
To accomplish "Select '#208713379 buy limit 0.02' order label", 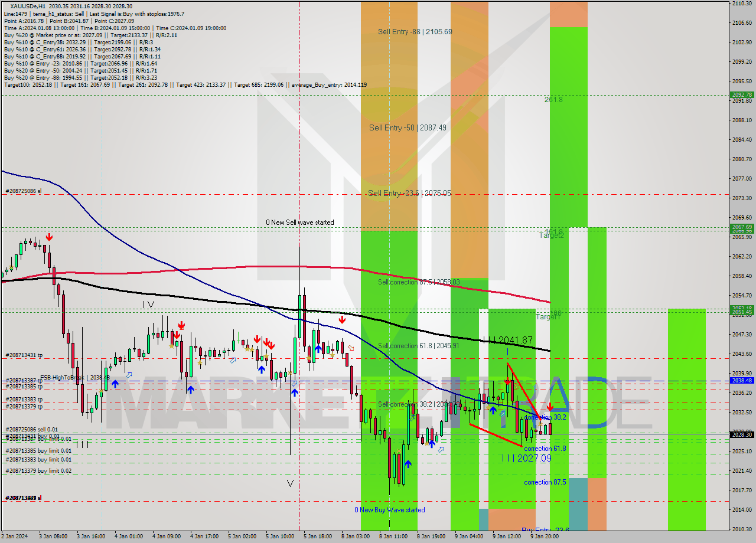I will [38, 470].
